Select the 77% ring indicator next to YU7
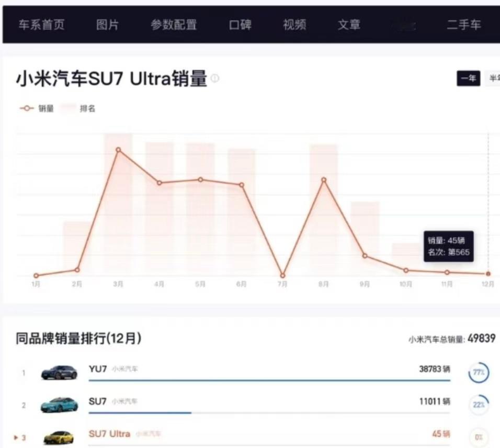Screen dimensions: 500x448 [479, 372]
